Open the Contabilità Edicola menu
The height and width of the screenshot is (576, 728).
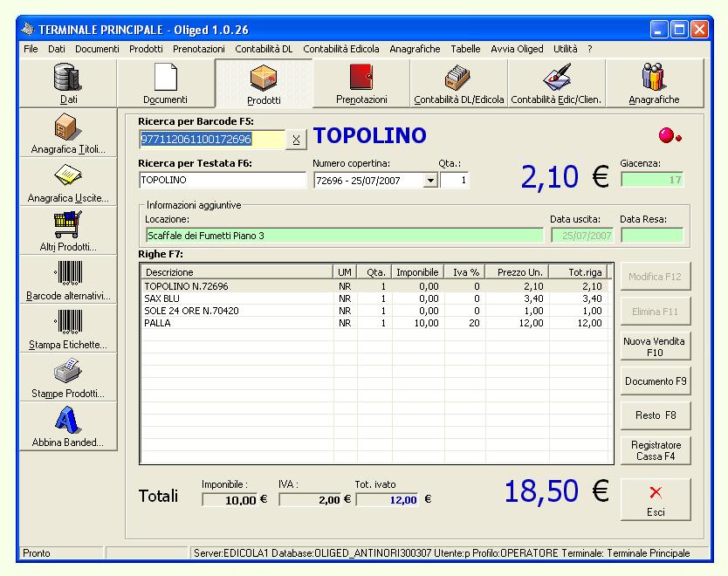point(341,49)
